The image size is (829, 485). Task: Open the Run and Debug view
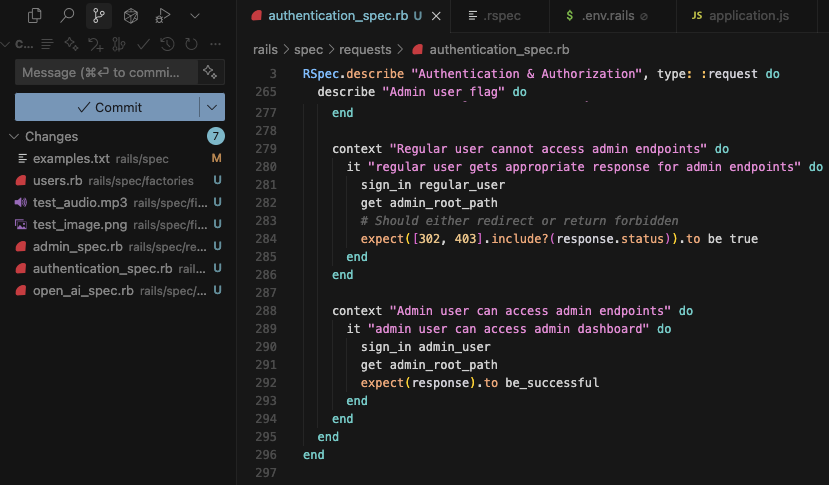click(162, 15)
